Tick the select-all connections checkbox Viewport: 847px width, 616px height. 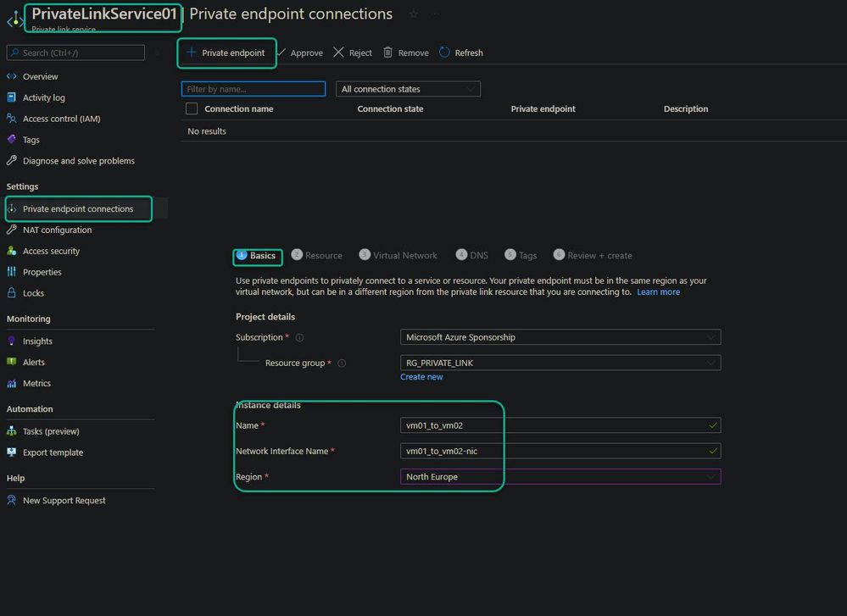click(x=192, y=108)
